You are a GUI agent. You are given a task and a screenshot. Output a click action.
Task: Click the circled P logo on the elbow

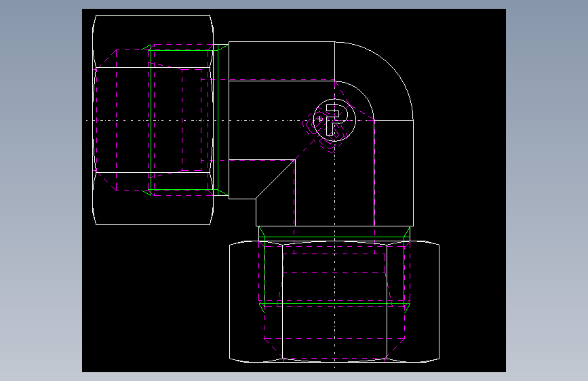(x=334, y=120)
